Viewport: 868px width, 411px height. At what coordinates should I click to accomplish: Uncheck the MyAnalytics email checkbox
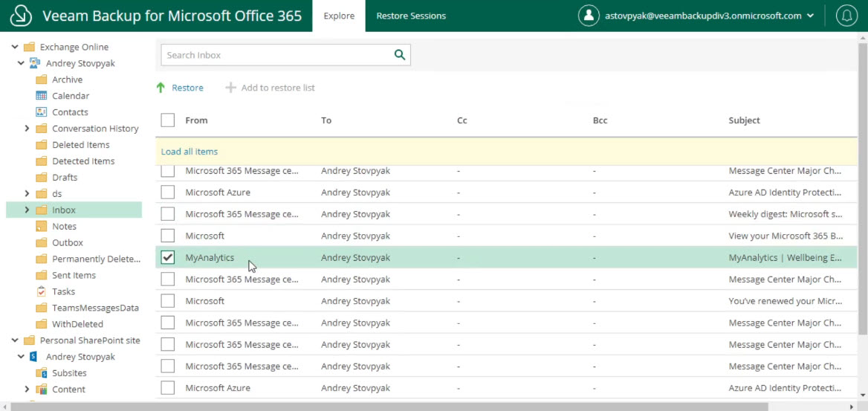pos(168,258)
